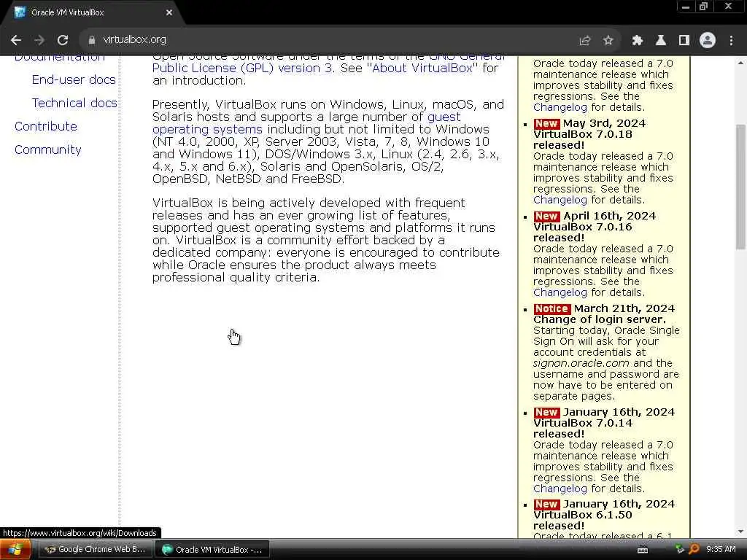The width and height of the screenshot is (747, 560).
Task: Click the forward navigation arrow
Action: pos(39,40)
